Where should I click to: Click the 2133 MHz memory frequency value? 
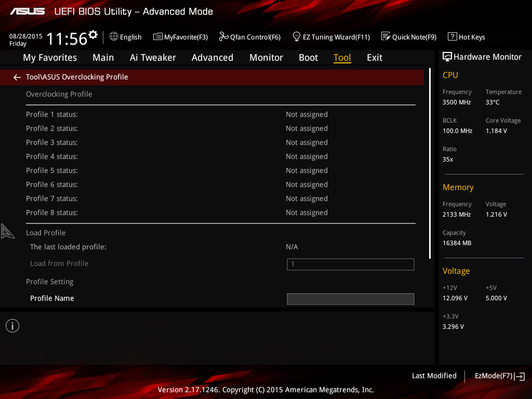tap(457, 215)
